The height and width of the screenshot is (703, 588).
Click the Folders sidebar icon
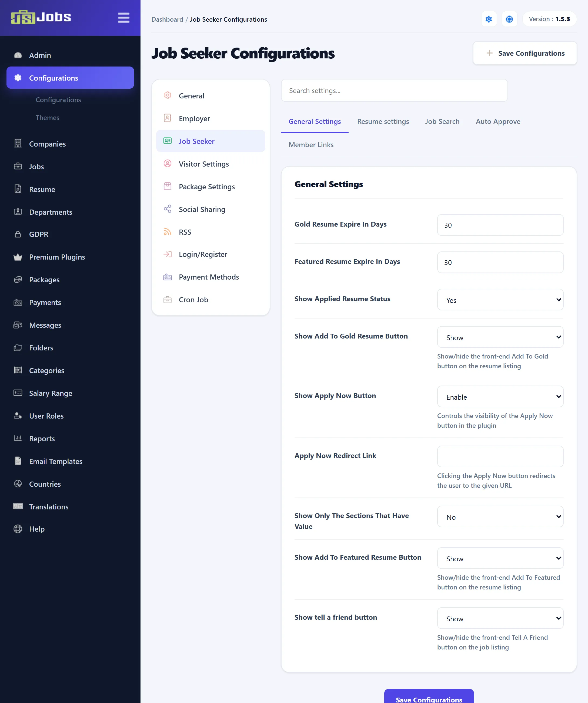(x=18, y=348)
